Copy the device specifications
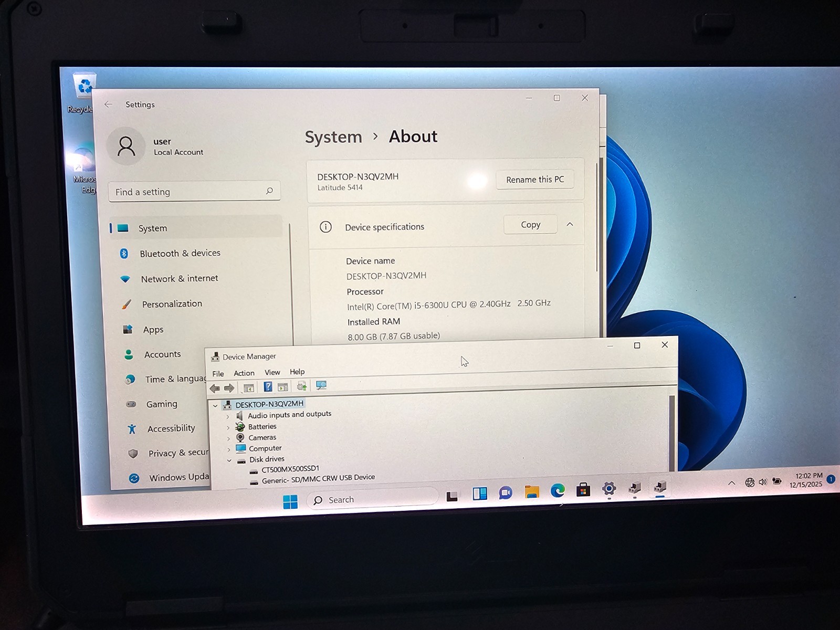 [x=531, y=225]
